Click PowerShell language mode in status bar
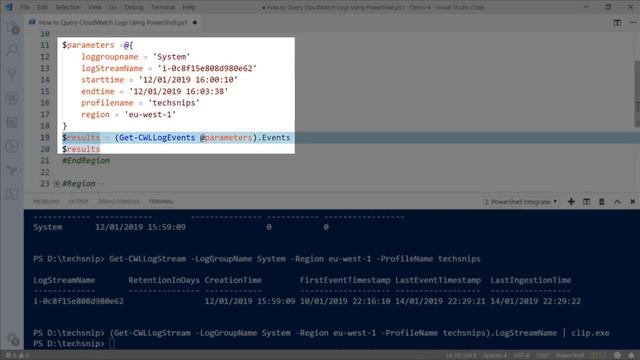Viewport: 640px width, 360px height. pyautogui.click(x=570, y=355)
